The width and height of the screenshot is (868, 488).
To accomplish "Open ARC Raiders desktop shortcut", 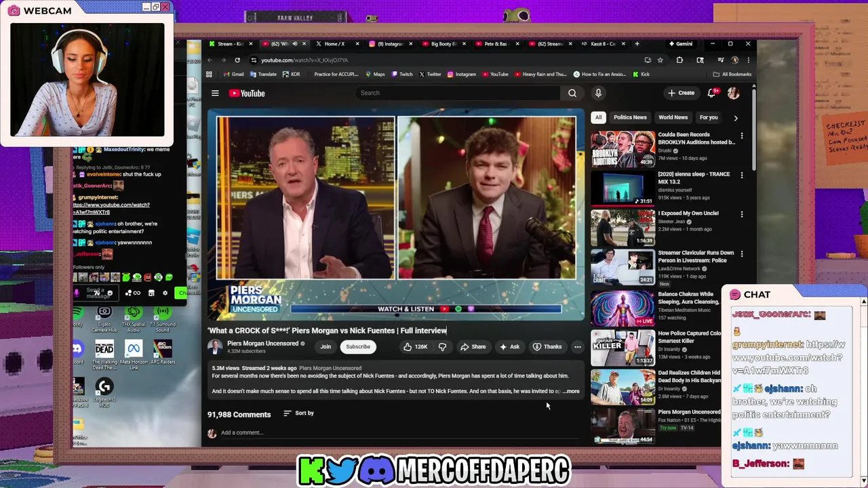I will click(163, 352).
